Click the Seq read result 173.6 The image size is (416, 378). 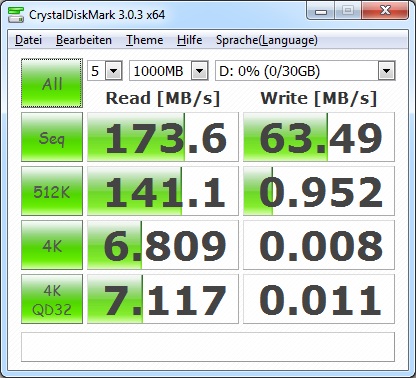pos(163,137)
